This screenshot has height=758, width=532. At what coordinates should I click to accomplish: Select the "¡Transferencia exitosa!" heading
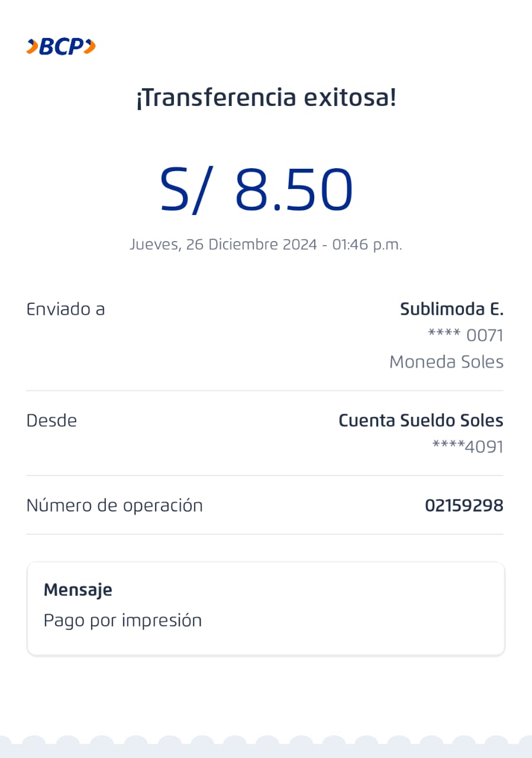(x=266, y=98)
